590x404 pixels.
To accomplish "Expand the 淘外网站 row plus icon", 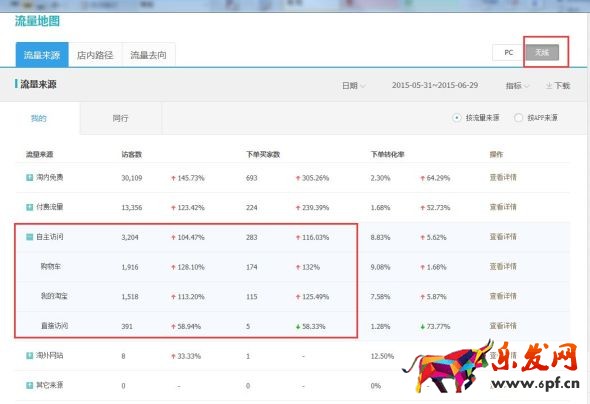I will click(x=29, y=355).
